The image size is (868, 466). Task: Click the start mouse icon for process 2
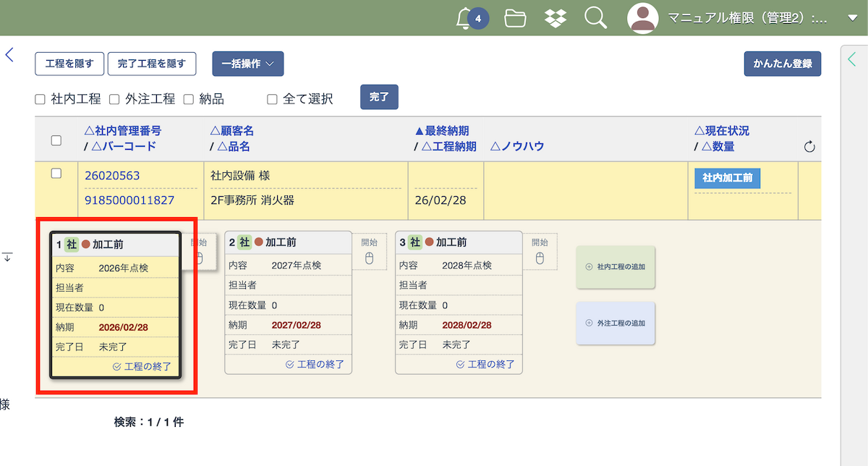370,258
